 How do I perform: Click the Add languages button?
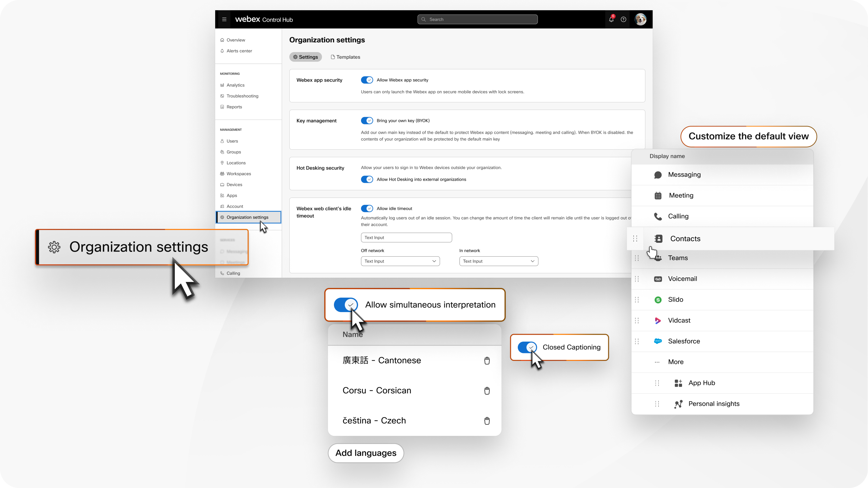[366, 453]
